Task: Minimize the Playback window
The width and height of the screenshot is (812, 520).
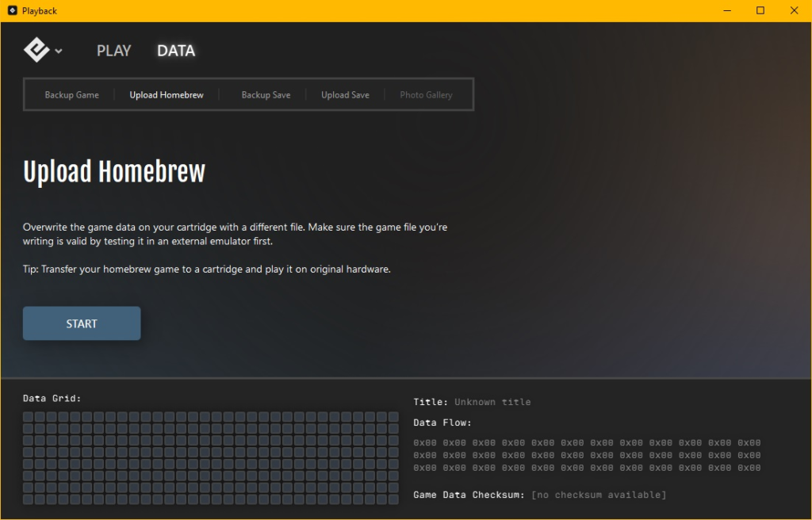Action: point(726,10)
